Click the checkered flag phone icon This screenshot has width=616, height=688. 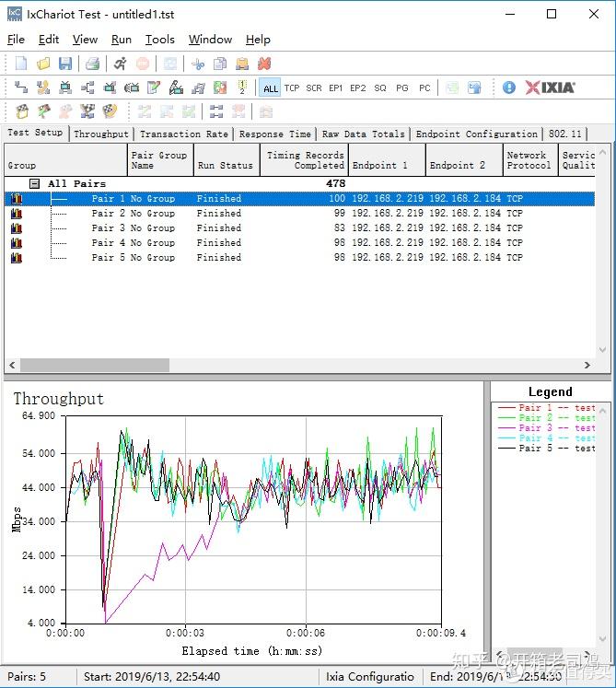tap(110, 111)
